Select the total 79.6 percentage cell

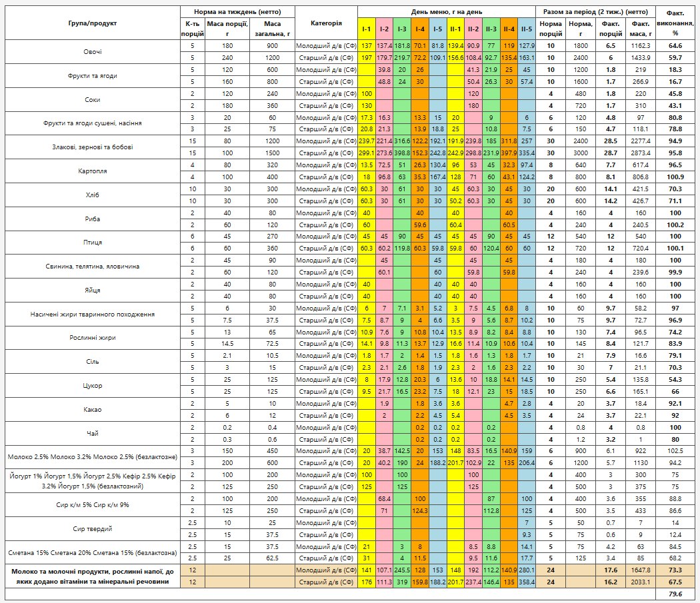[675, 594]
